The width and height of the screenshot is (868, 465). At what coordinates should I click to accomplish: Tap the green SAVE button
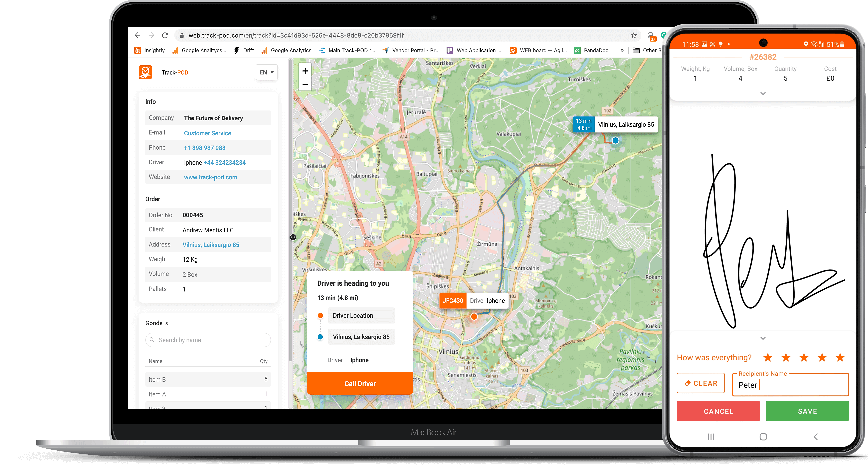(807, 411)
